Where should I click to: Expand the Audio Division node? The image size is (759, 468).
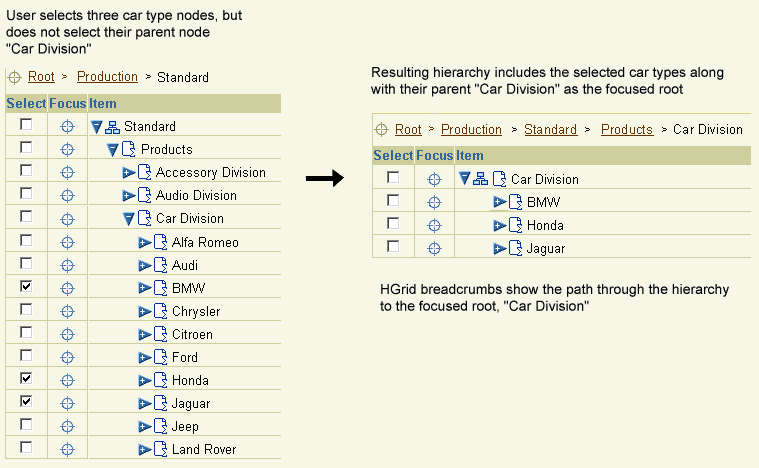(x=129, y=196)
